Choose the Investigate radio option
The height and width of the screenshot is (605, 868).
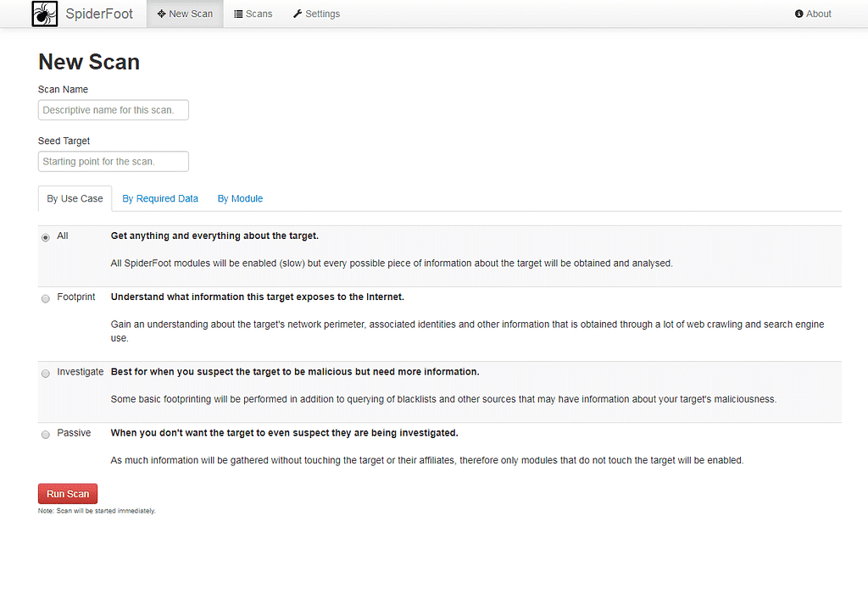(x=46, y=374)
